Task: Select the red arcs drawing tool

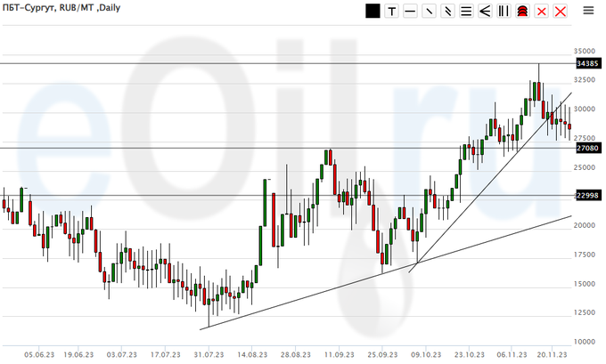Action: coord(522,12)
